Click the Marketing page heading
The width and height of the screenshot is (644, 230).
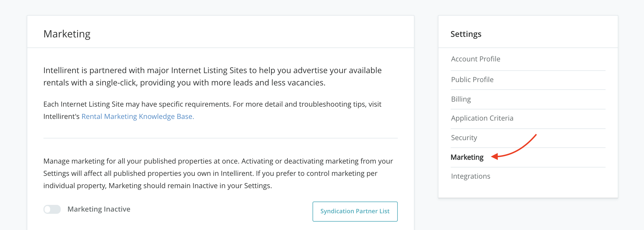pos(67,34)
